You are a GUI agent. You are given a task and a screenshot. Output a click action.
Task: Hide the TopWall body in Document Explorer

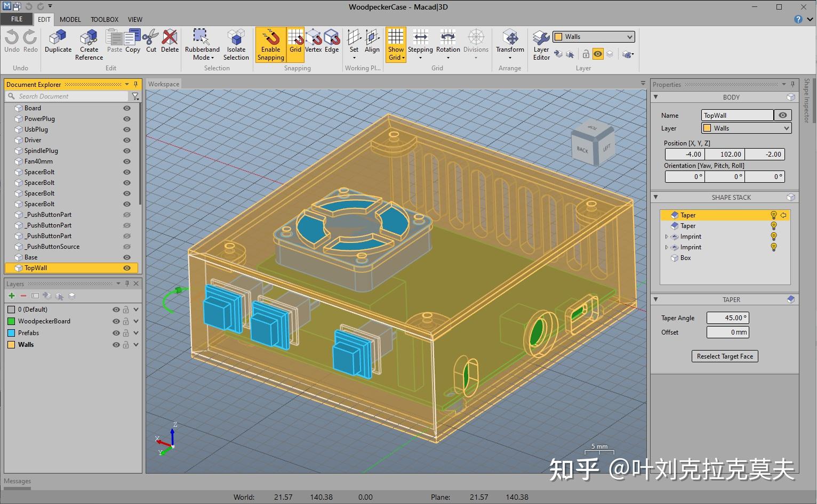click(126, 268)
